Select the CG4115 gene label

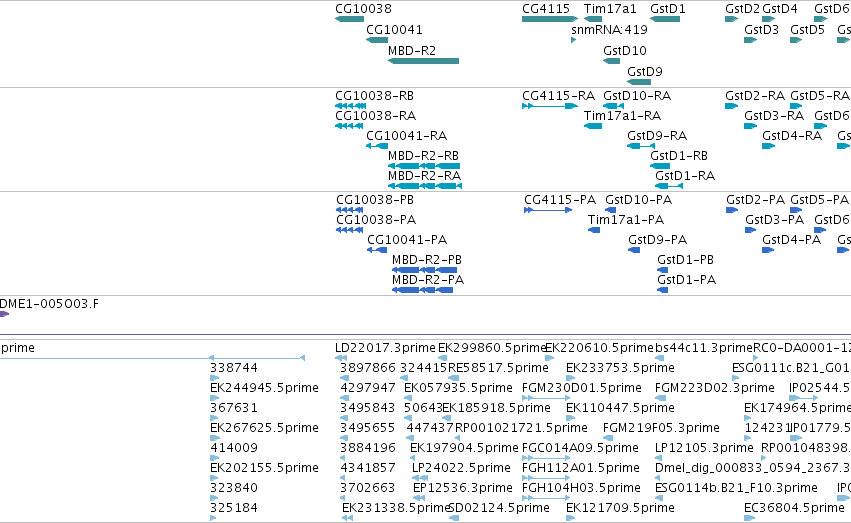coord(546,9)
